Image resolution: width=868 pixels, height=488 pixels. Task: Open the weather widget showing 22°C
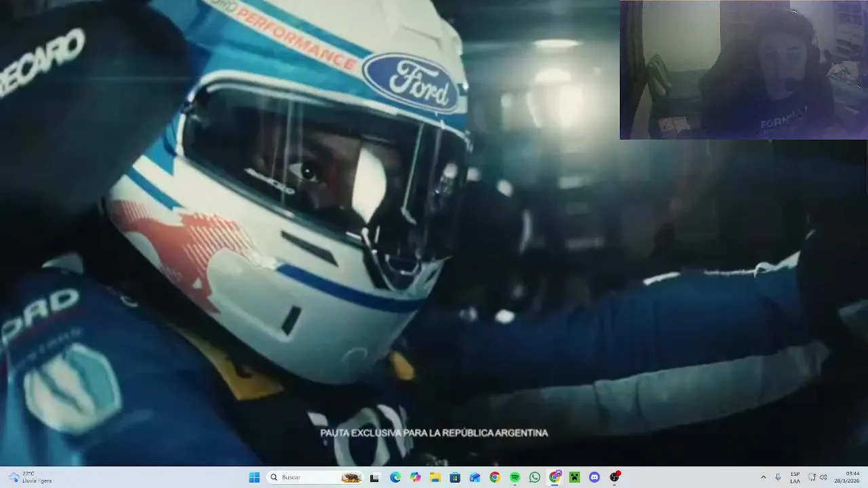tap(31, 477)
